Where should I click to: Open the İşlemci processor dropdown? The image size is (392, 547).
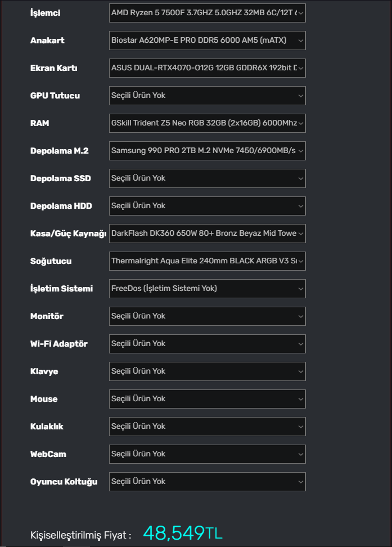click(207, 13)
